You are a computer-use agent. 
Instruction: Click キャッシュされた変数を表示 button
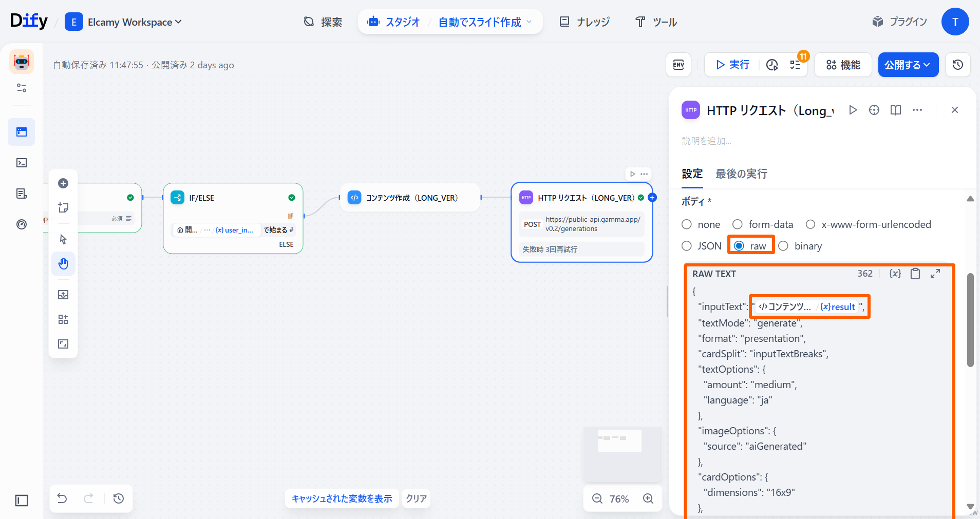(342, 498)
